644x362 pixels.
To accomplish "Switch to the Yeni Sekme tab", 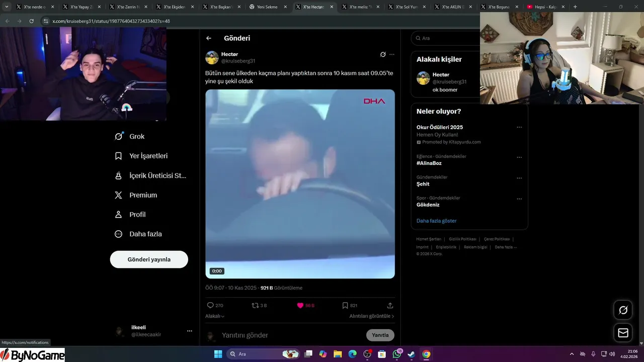I will click(x=267, y=7).
